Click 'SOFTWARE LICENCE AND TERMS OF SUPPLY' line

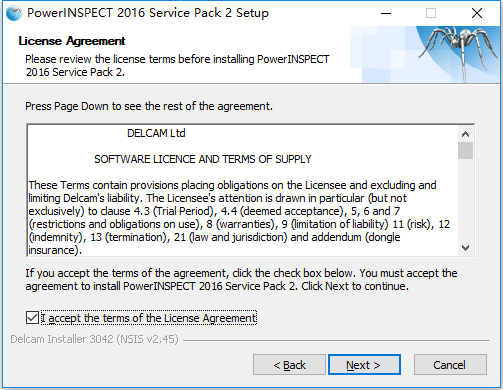coord(203,159)
